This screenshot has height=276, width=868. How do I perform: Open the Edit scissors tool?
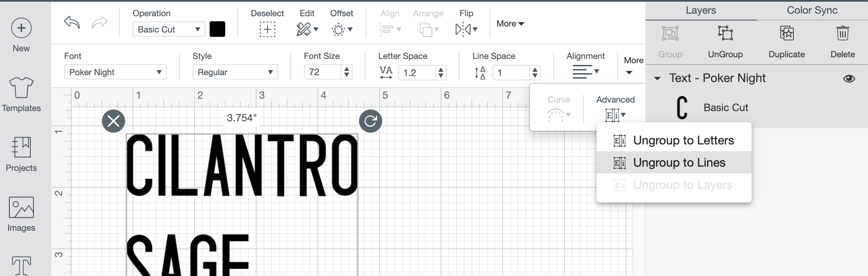point(303,29)
